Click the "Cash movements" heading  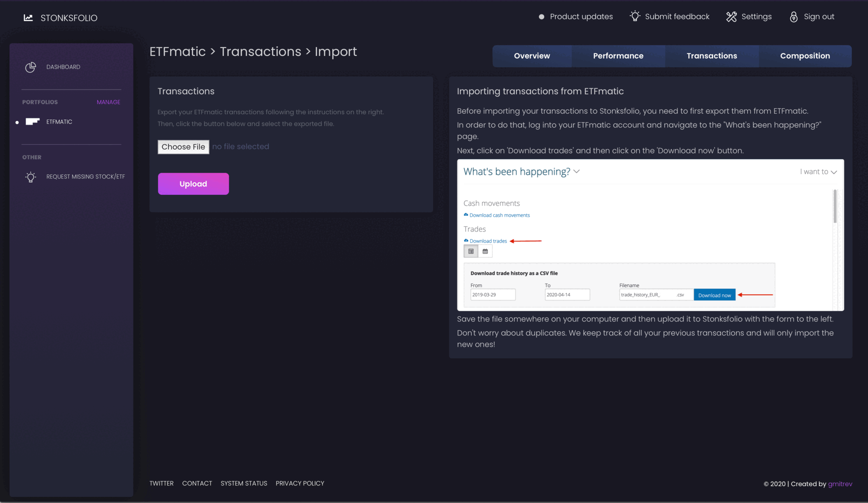point(492,203)
